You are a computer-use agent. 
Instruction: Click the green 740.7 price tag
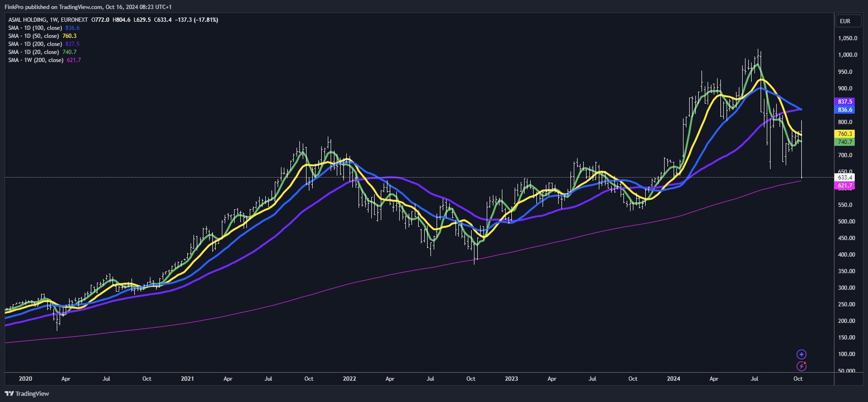845,142
